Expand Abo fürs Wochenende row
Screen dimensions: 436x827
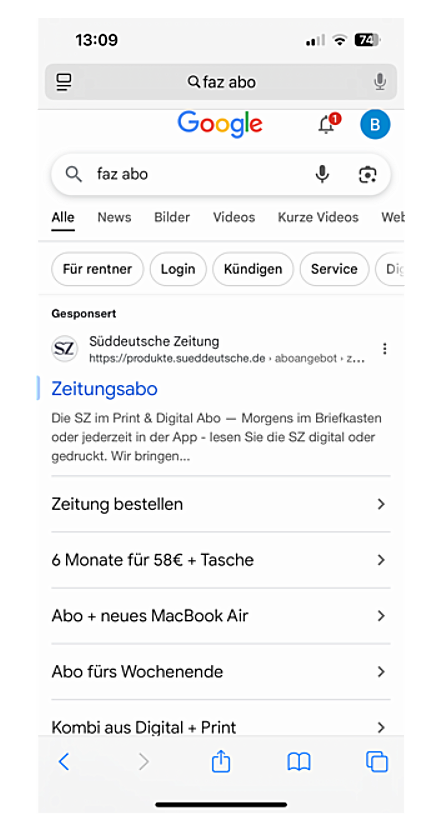(221, 671)
